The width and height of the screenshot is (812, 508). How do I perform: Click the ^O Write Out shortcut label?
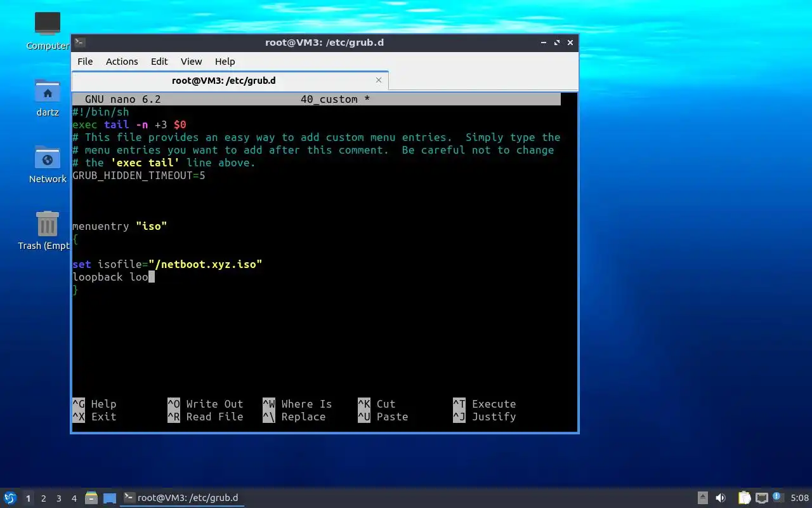(x=205, y=404)
